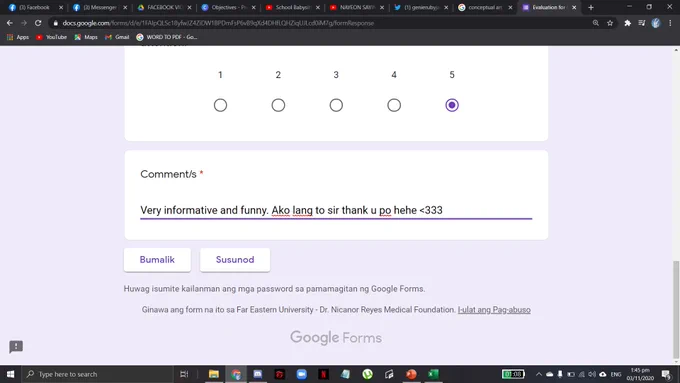Open the Gmail bookmark
The width and height of the screenshot is (680, 383).
(117, 37)
